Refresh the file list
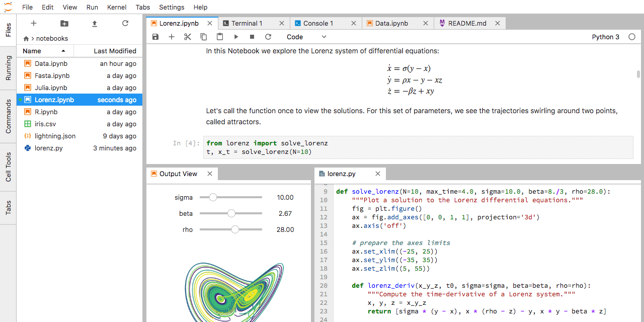The image size is (644, 322). click(125, 23)
